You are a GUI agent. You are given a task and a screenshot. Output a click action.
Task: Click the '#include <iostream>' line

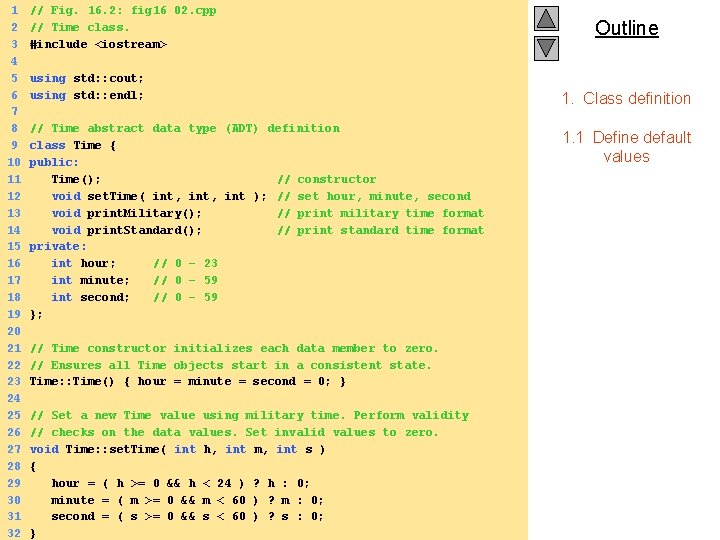[x=98, y=44]
